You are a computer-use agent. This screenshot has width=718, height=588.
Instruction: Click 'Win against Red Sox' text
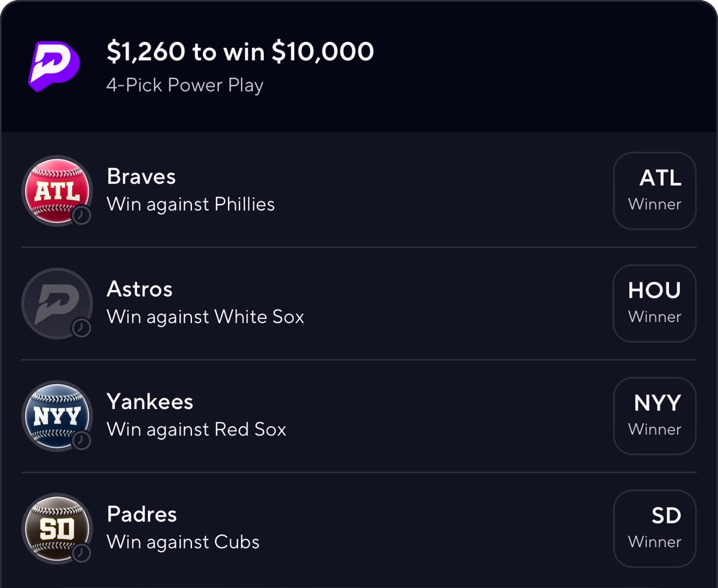click(196, 429)
